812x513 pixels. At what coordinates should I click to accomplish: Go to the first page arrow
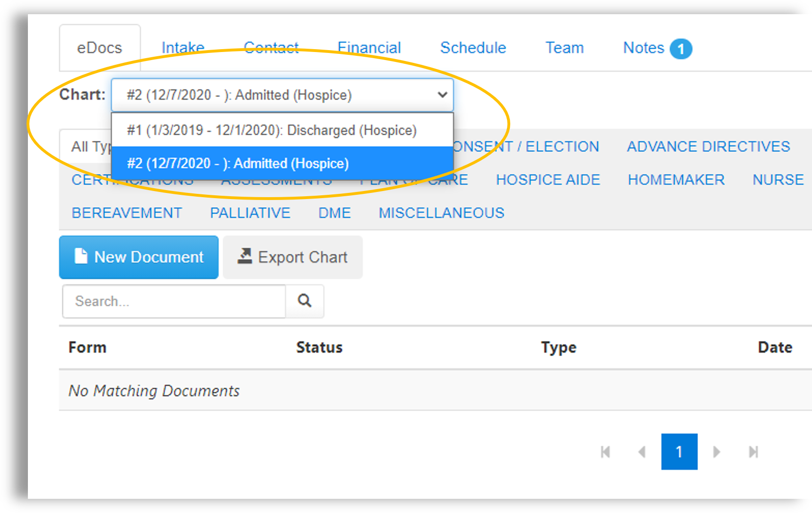coord(605,452)
